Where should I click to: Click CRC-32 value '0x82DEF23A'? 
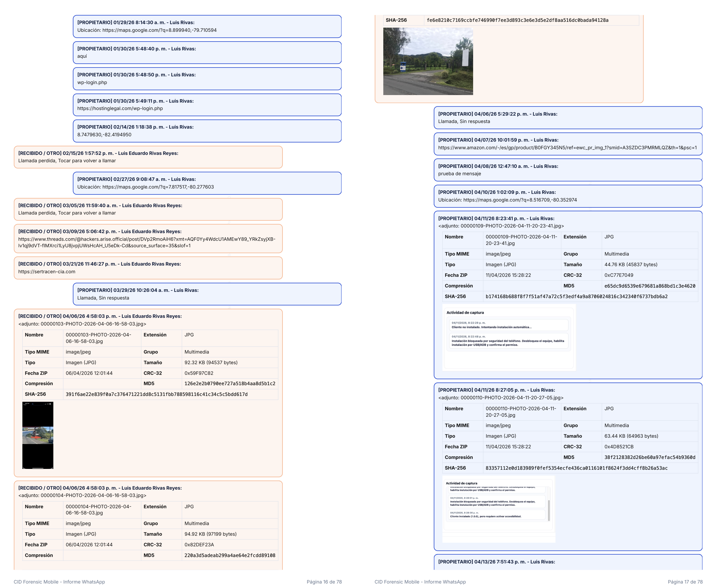pyautogui.click(x=199, y=545)
